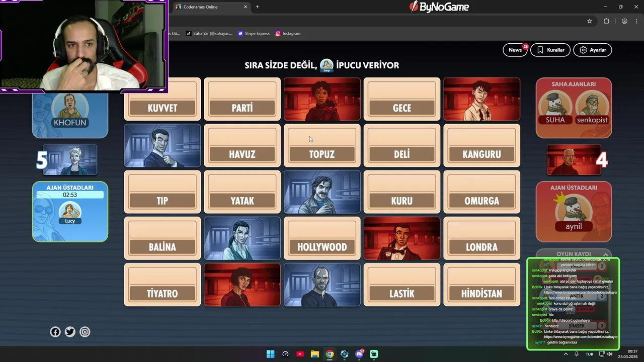Image resolution: width=644 pixels, height=362 pixels.
Task: Click blue agent card between YATAK and KURU
Action: click(322, 192)
